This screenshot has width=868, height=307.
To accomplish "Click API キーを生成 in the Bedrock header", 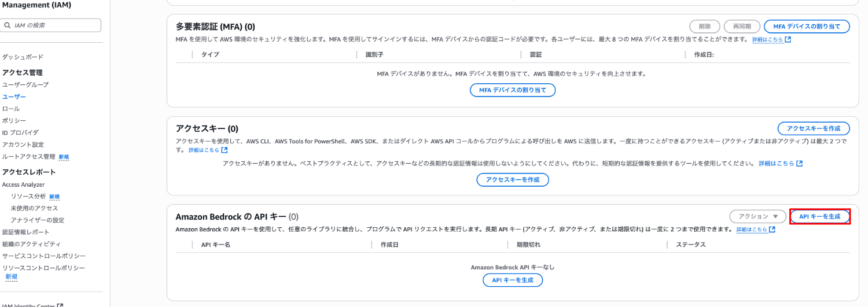I will point(820,216).
